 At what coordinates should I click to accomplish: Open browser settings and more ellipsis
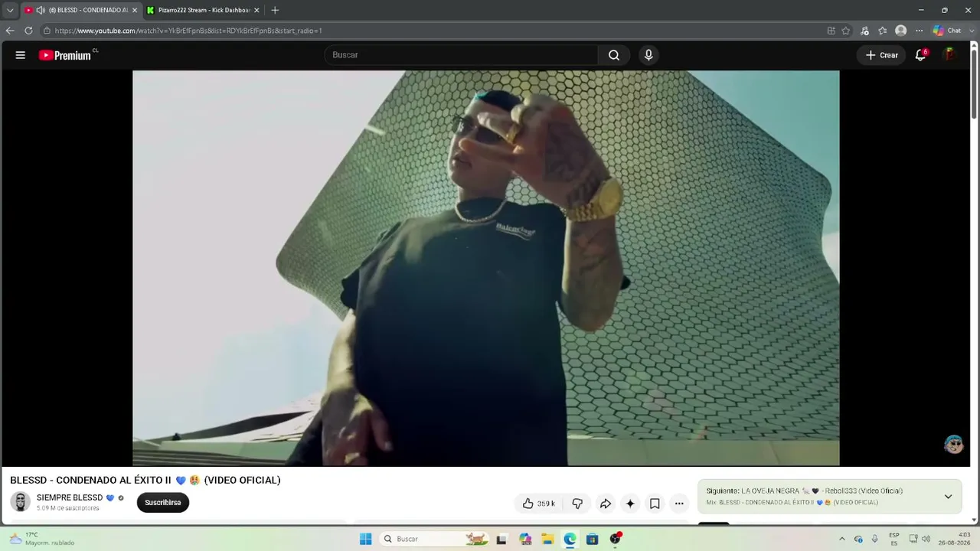(920, 31)
